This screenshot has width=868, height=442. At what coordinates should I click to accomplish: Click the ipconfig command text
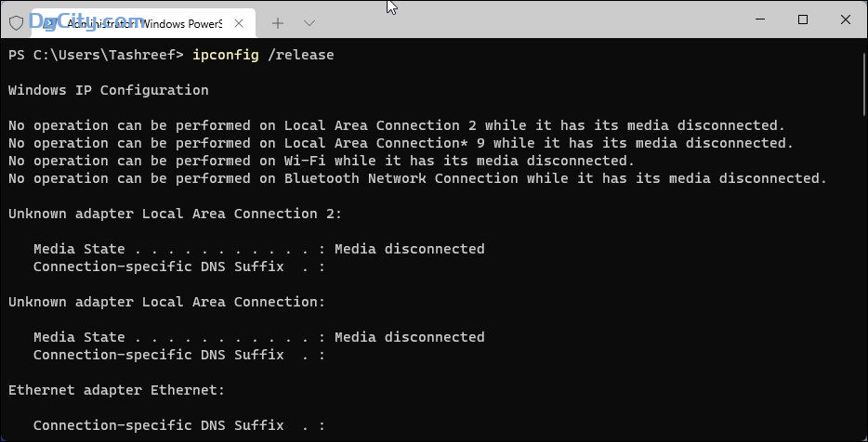pyautogui.click(x=225, y=56)
